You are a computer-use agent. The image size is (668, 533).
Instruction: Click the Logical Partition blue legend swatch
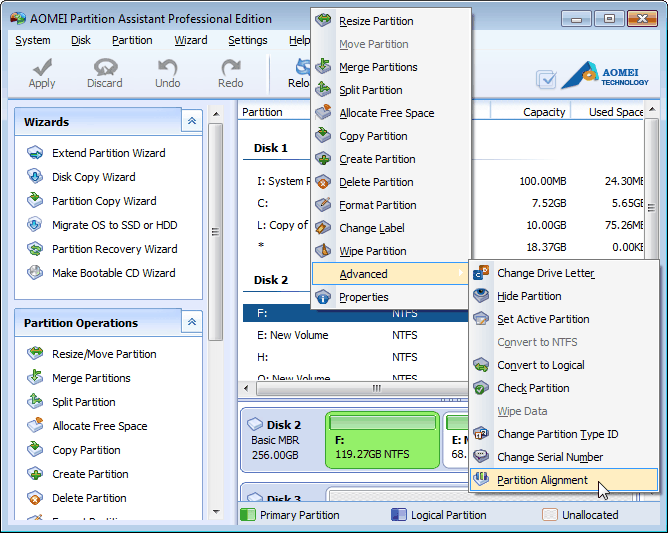(x=398, y=515)
